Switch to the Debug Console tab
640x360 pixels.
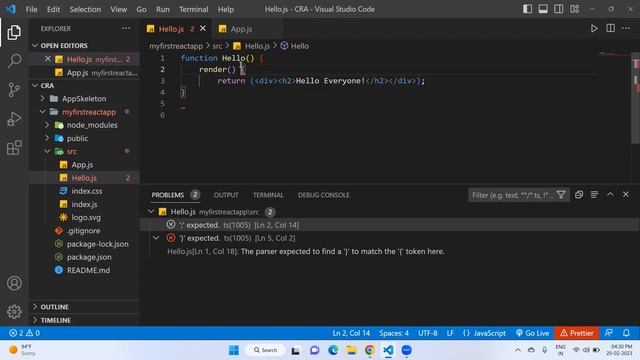[323, 195]
